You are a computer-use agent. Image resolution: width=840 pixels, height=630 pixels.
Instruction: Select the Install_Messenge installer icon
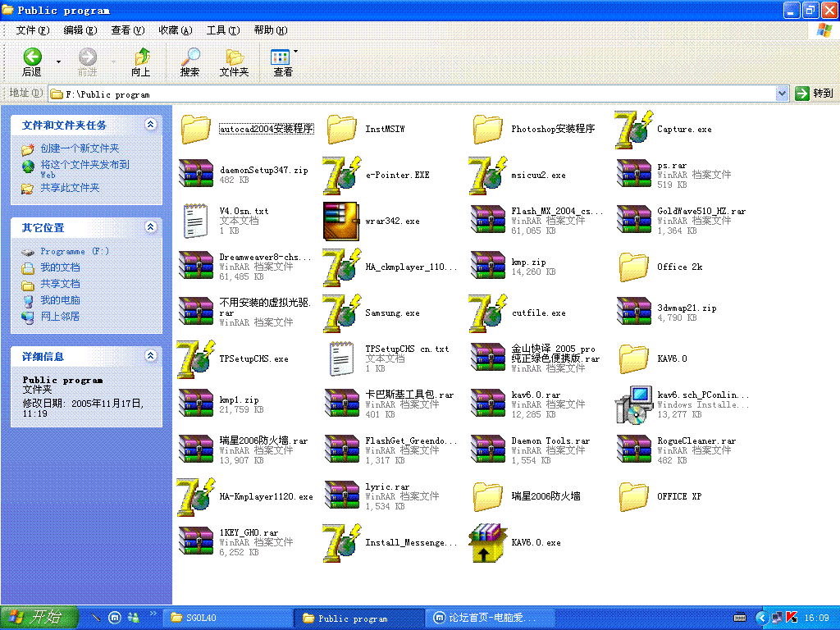(x=342, y=543)
